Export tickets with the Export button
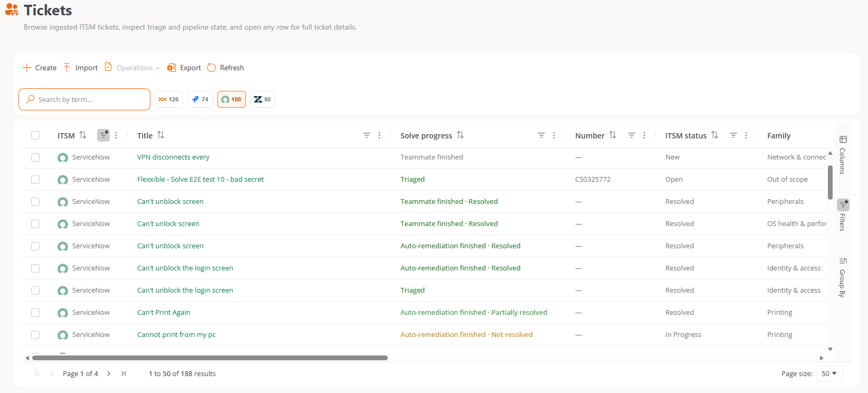The width and height of the screenshot is (868, 393). (184, 68)
